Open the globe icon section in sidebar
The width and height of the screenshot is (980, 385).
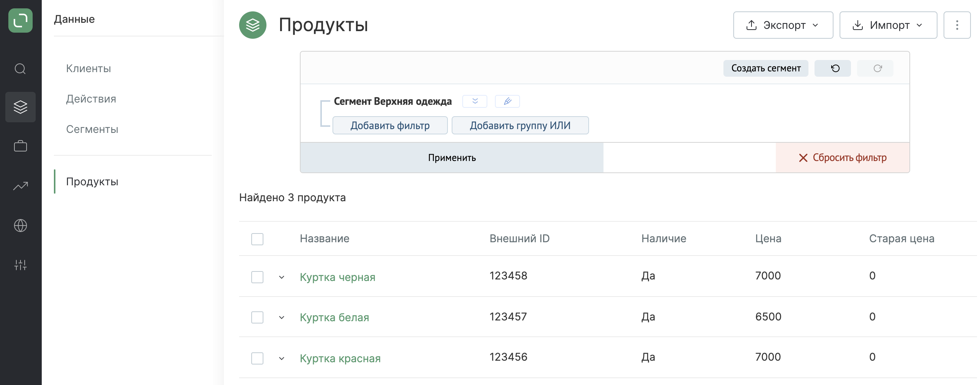point(20,226)
